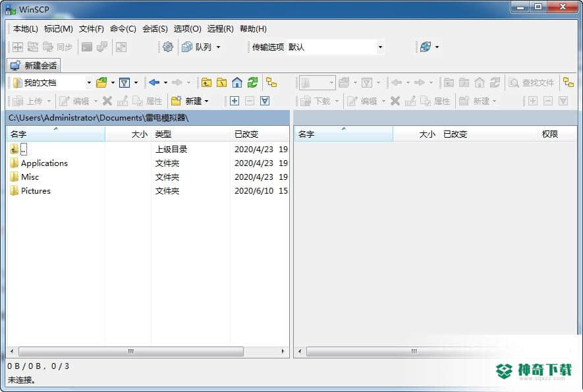Image resolution: width=583 pixels, height=392 pixels.
Task: Click the local delete X icon
Action: [x=107, y=101]
